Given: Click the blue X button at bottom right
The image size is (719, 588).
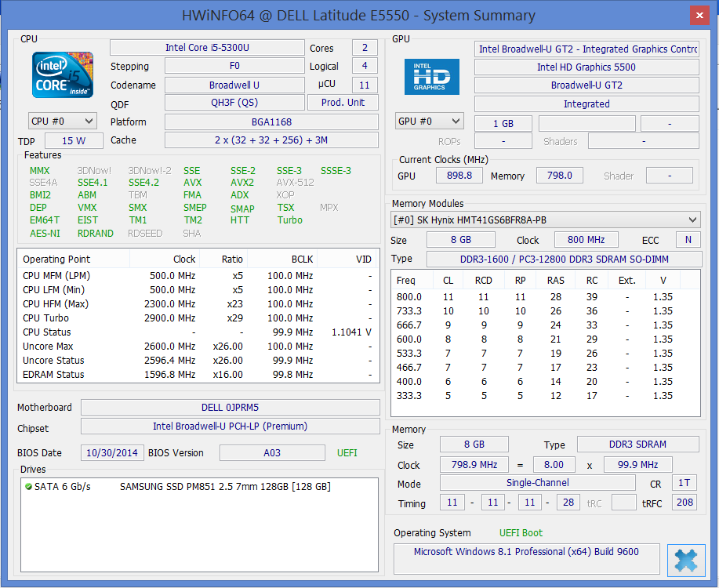Looking at the screenshot, I should [686, 560].
